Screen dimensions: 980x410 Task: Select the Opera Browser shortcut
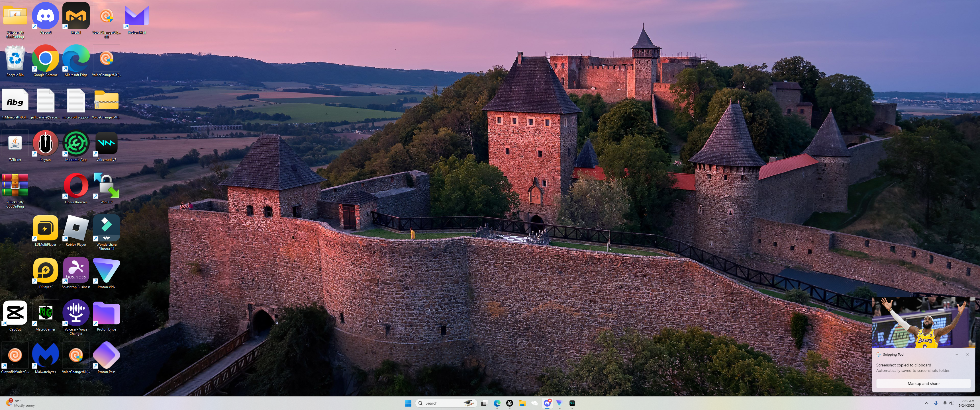point(76,186)
